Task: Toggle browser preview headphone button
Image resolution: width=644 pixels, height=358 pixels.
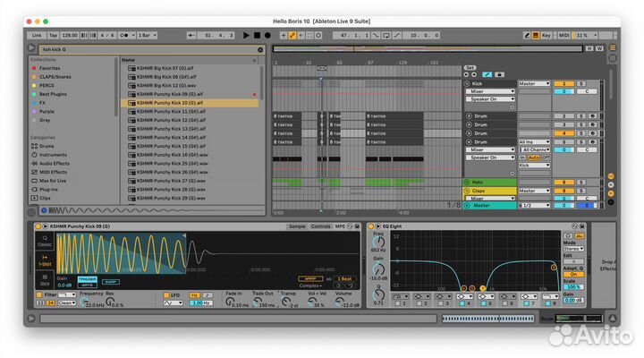Action: point(44,210)
